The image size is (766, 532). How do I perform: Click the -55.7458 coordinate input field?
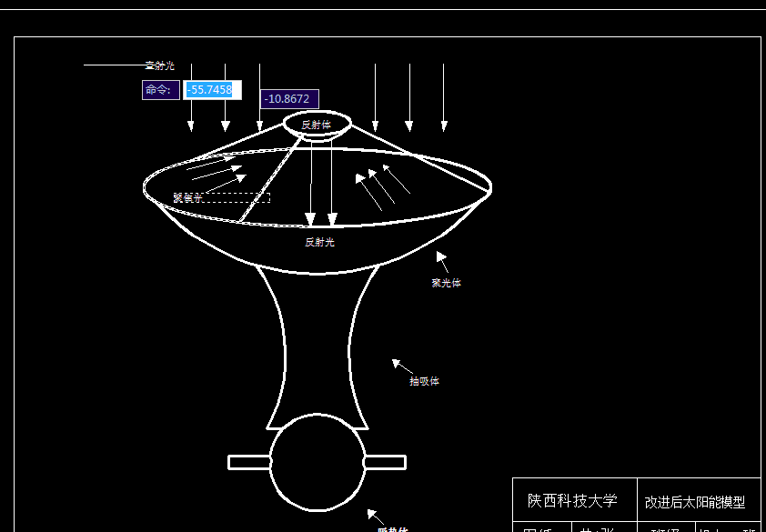pos(212,90)
